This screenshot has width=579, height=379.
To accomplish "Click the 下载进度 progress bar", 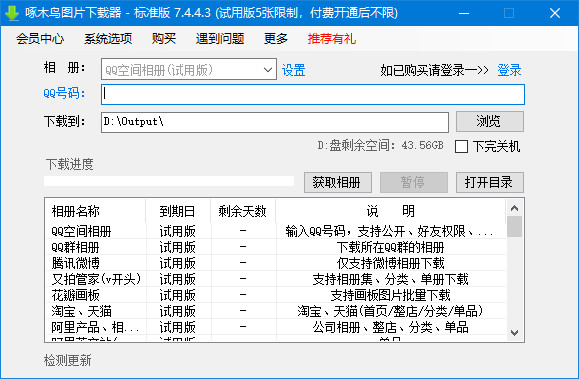I will tap(169, 181).
